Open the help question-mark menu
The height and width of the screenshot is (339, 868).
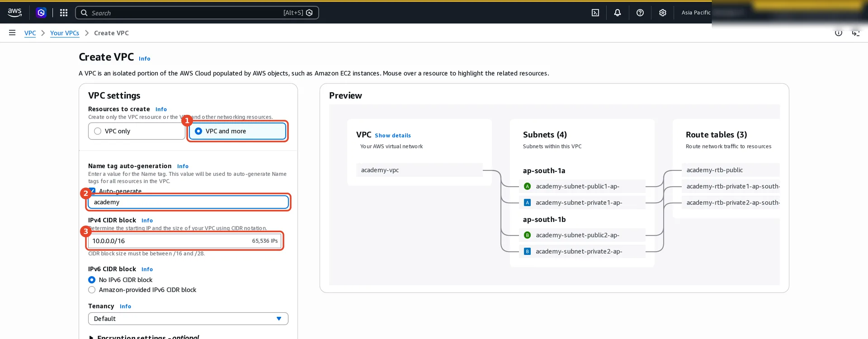[x=640, y=13]
